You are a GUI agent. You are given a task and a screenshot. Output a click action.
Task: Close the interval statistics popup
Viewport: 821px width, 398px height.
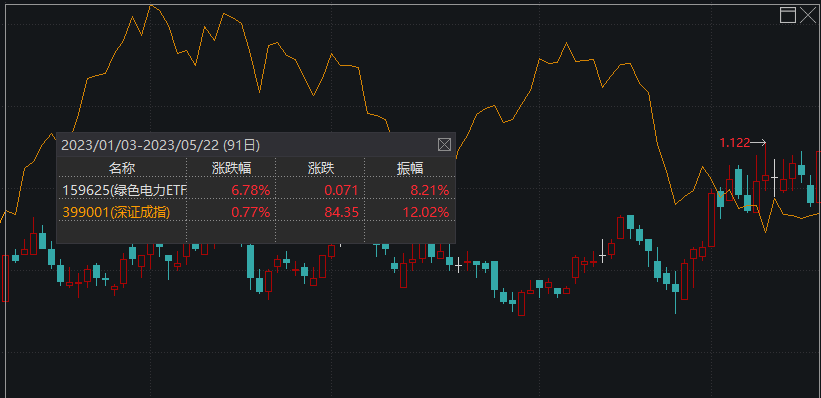tap(444, 145)
